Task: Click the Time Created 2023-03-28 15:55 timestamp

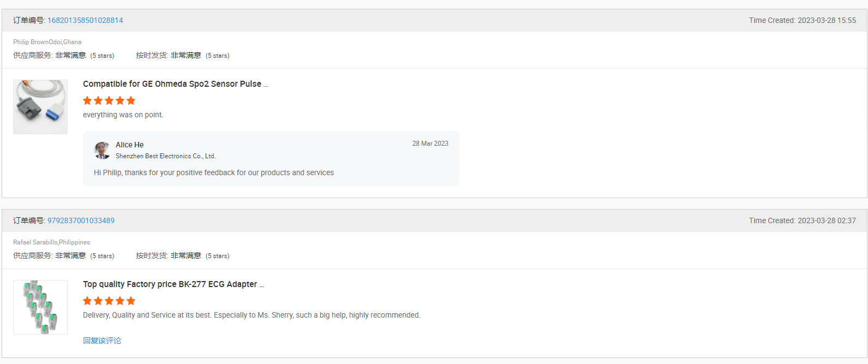Action: click(802, 20)
